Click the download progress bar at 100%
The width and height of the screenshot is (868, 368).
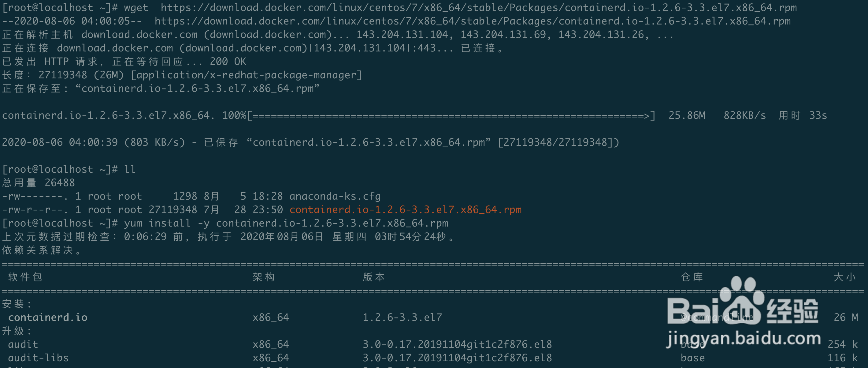point(451,115)
